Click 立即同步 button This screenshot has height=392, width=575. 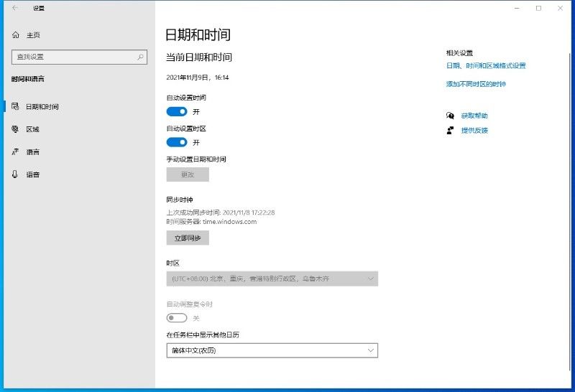(x=188, y=238)
